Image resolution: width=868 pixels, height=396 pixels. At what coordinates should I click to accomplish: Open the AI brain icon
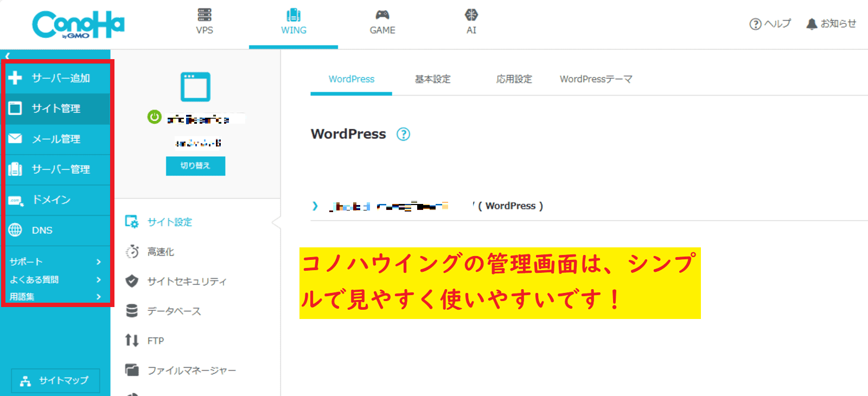tap(471, 15)
